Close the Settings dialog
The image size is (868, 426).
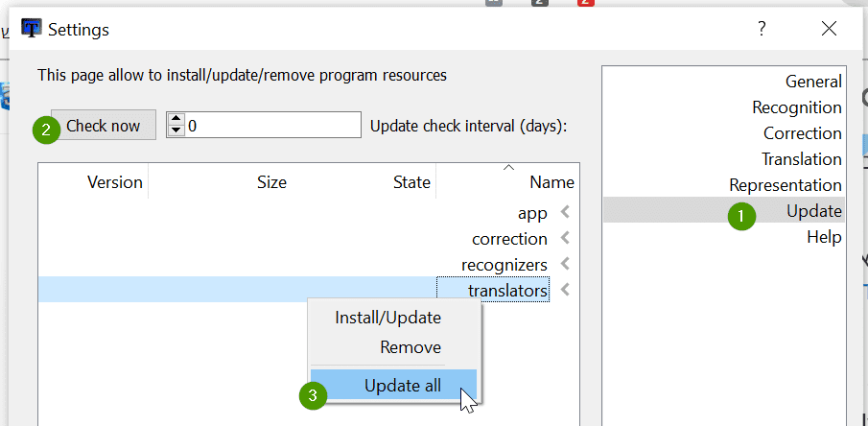point(830,29)
